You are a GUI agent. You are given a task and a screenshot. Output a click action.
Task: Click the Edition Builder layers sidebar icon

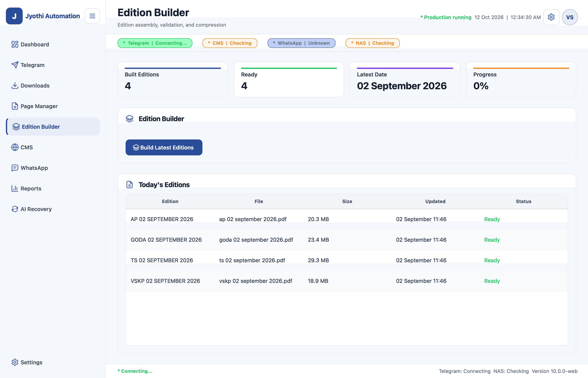tap(16, 127)
